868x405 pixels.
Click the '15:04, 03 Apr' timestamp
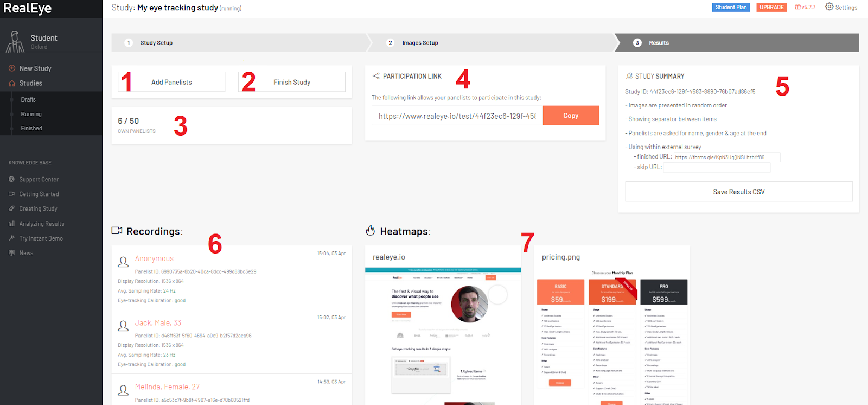click(x=331, y=254)
